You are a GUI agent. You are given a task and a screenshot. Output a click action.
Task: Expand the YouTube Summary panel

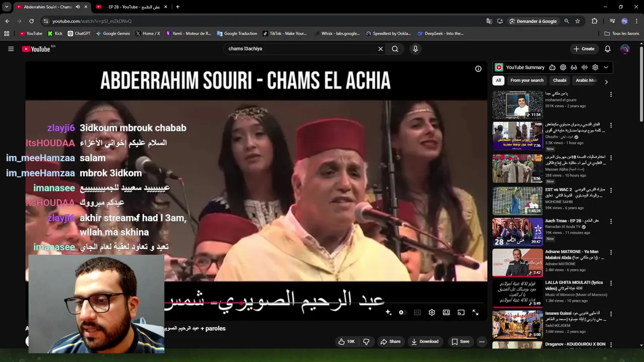point(606,67)
